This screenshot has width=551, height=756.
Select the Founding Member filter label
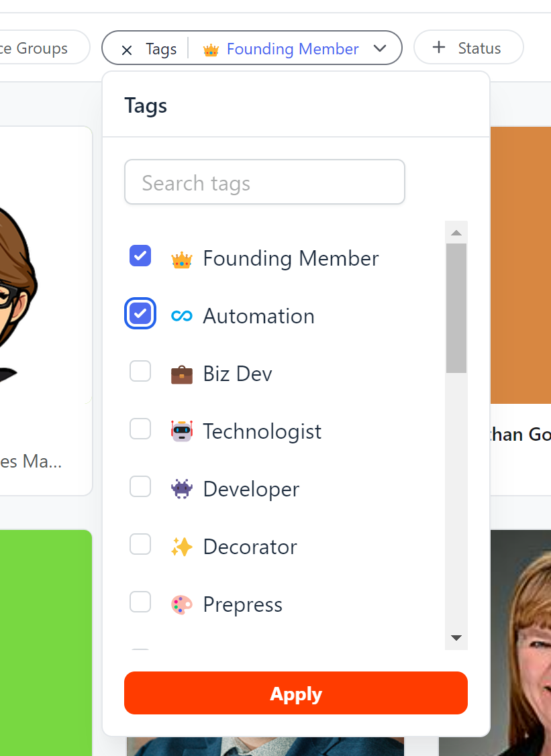(x=292, y=49)
